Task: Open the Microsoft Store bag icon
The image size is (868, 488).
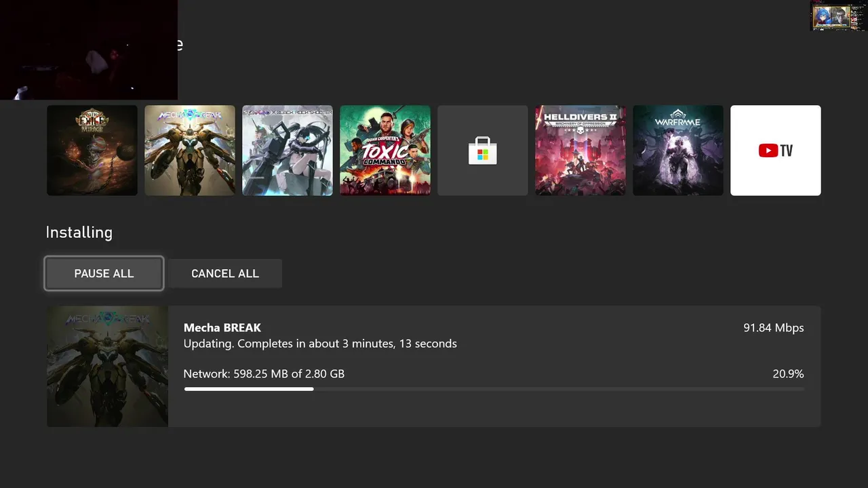Action: (483, 150)
